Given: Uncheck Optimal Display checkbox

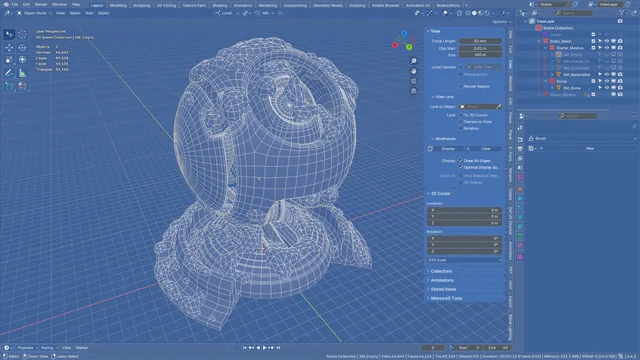Looking at the screenshot, I should click(460, 167).
